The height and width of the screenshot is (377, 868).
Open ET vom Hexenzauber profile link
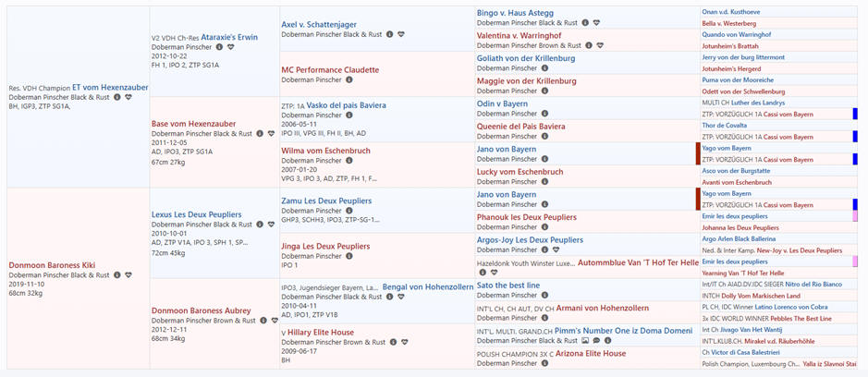pyautogui.click(x=110, y=88)
